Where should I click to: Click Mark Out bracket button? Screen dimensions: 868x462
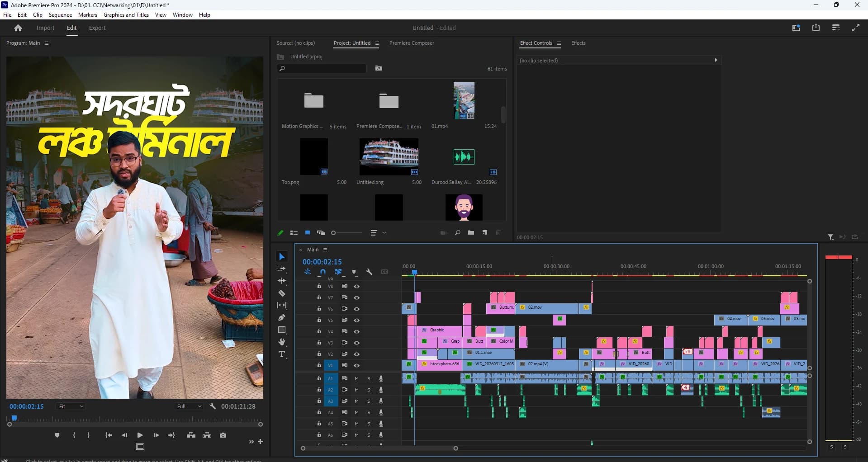click(x=88, y=435)
